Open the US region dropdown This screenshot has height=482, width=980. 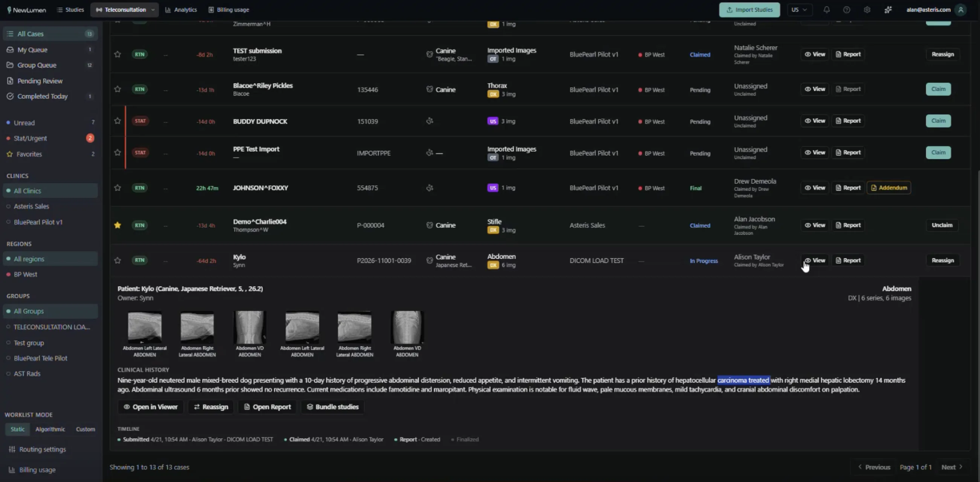click(x=799, y=10)
